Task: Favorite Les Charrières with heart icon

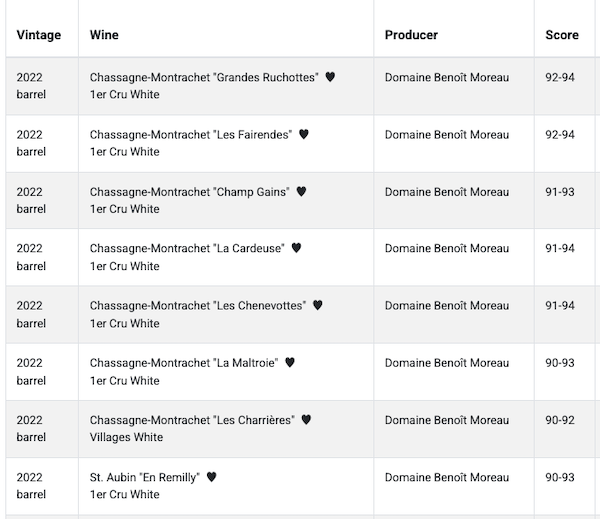Action: click(x=306, y=420)
